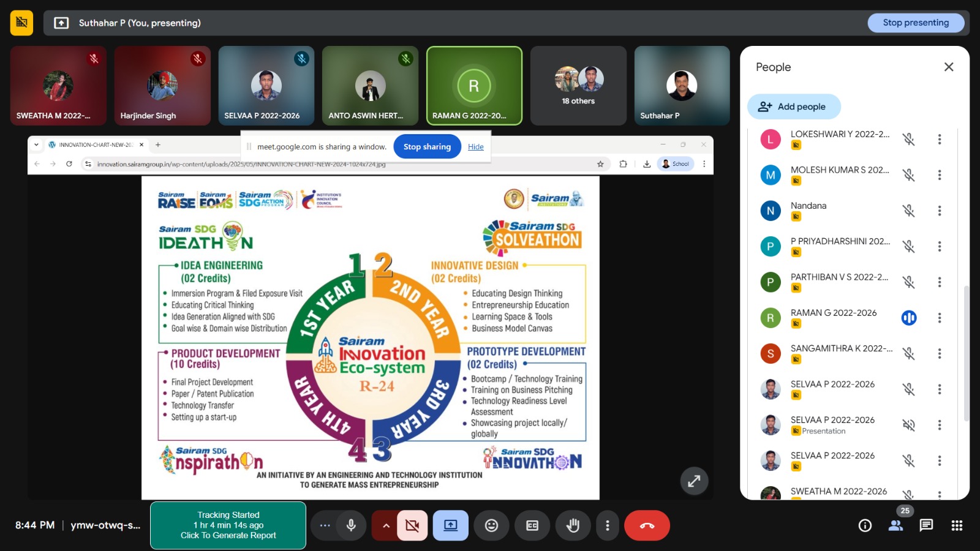Click the Stop sharing button
Screen dimensions: 980x551
427,147
